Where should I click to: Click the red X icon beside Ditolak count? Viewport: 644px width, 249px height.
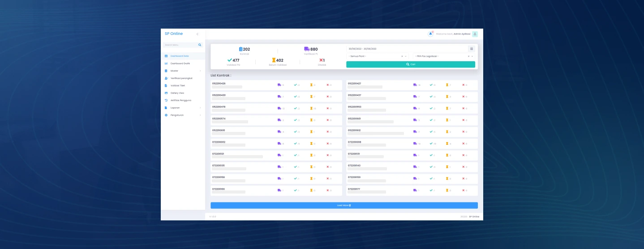pos(321,60)
